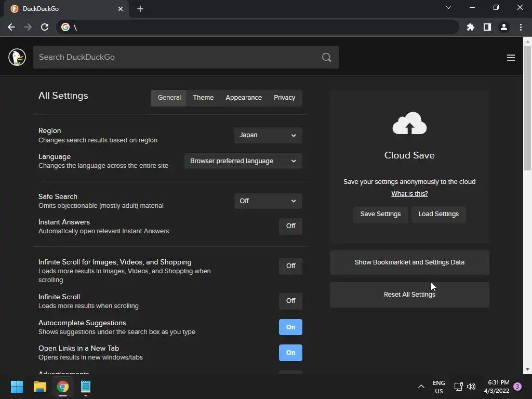Image resolution: width=532 pixels, height=399 pixels.
Task: Open the Language dropdown
Action: click(243, 161)
